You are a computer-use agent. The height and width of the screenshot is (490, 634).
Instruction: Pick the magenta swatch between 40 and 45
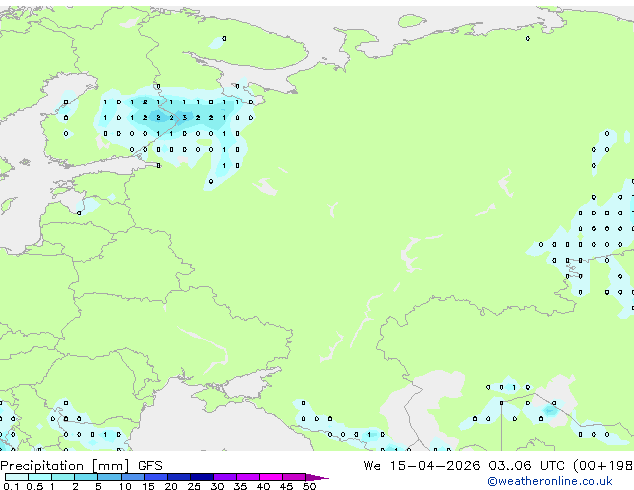(271, 477)
